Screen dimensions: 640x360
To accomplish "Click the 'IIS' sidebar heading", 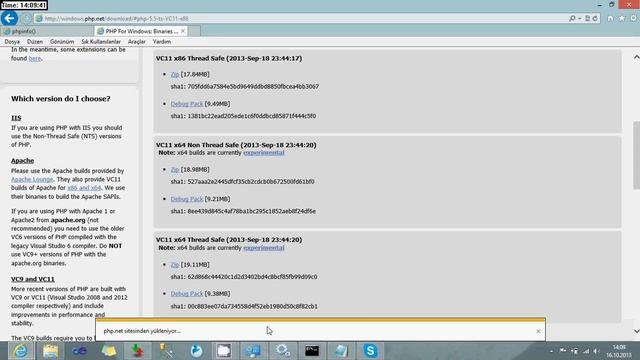I will 16,118.
